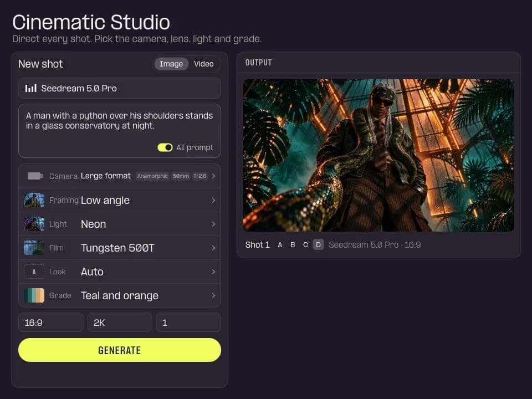Image resolution: width=532 pixels, height=399 pixels.
Task: Click the Film thumbnail icon
Action: (x=34, y=248)
